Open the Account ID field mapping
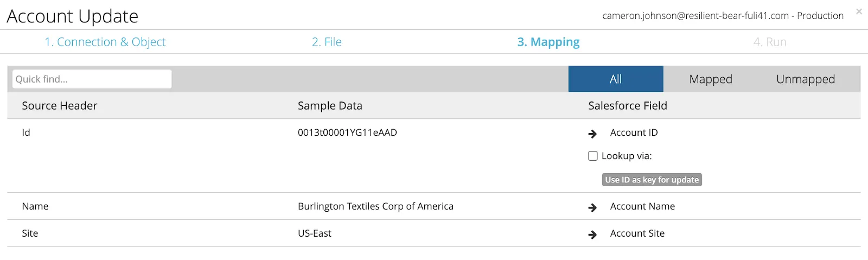 click(634, 132)
